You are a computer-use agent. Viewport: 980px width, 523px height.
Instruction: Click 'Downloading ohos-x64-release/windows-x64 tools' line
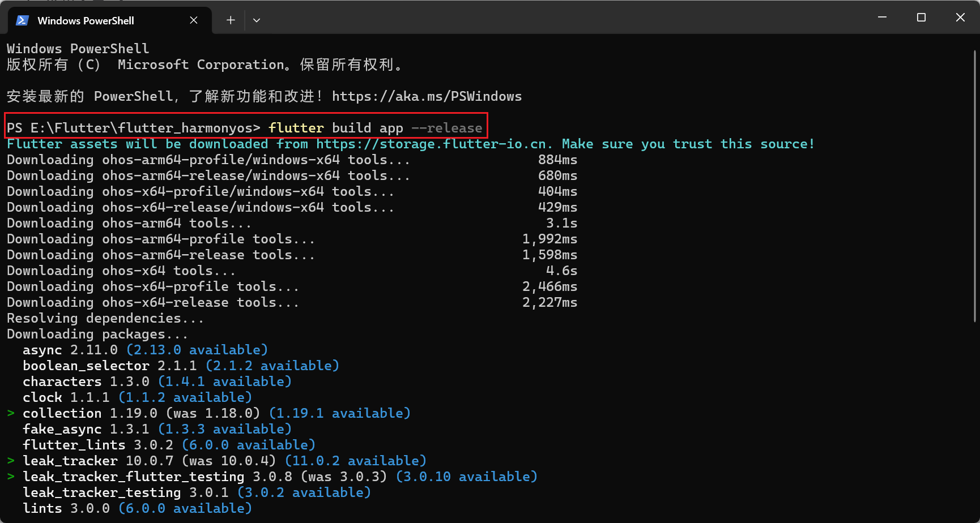tap(201, 207)
